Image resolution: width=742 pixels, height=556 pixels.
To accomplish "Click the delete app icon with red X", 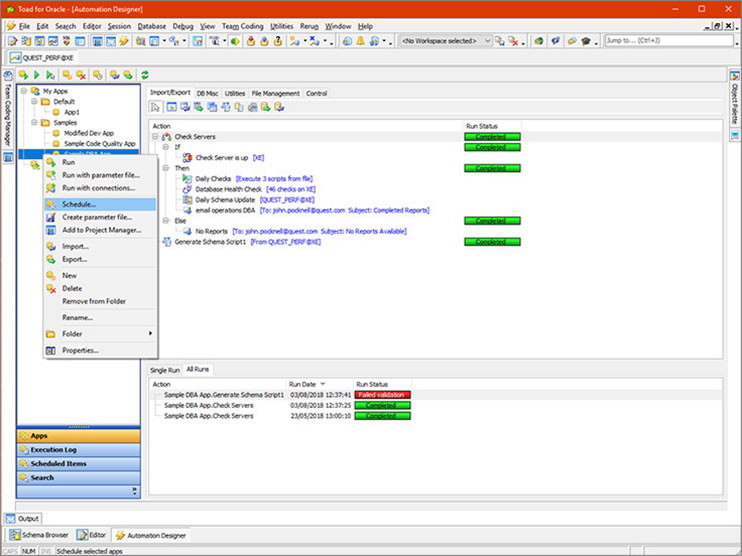I will tap(81, 75).
